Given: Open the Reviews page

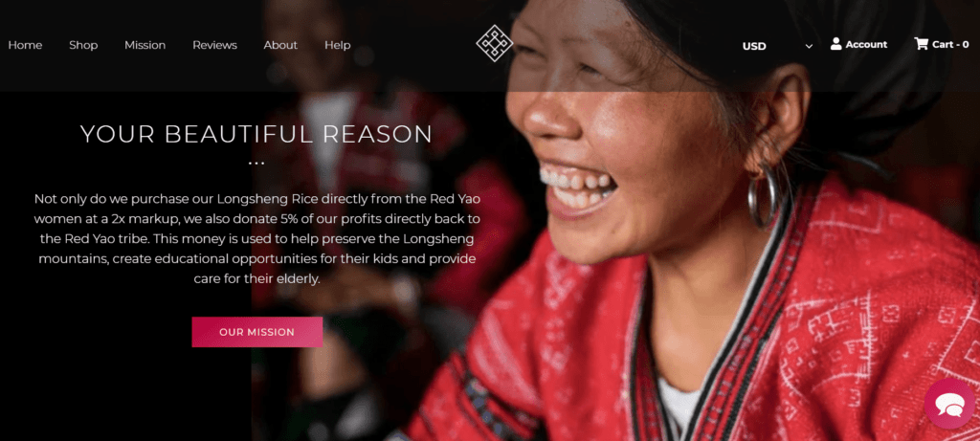Looking at the screenshot, I should click(214, 45).
